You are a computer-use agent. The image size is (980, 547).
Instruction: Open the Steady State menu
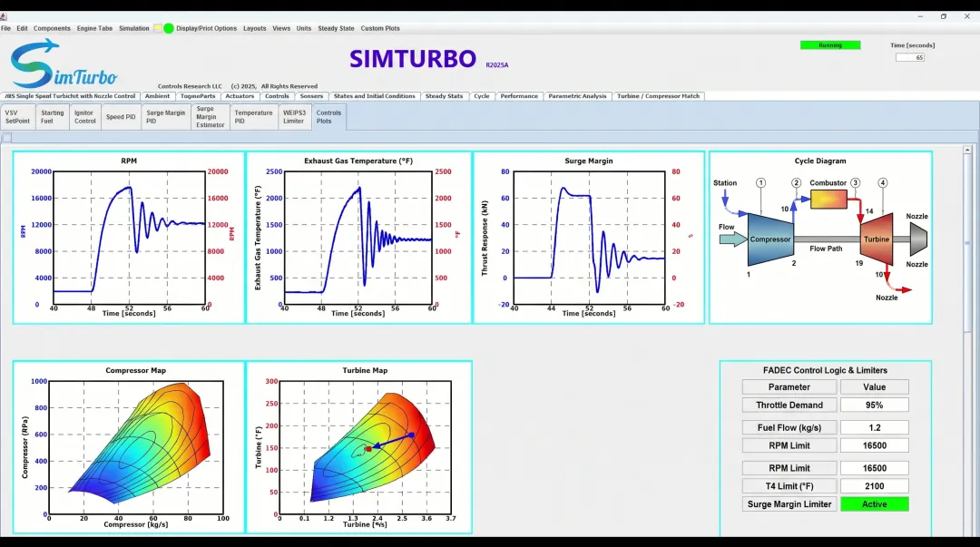point(336,28)
